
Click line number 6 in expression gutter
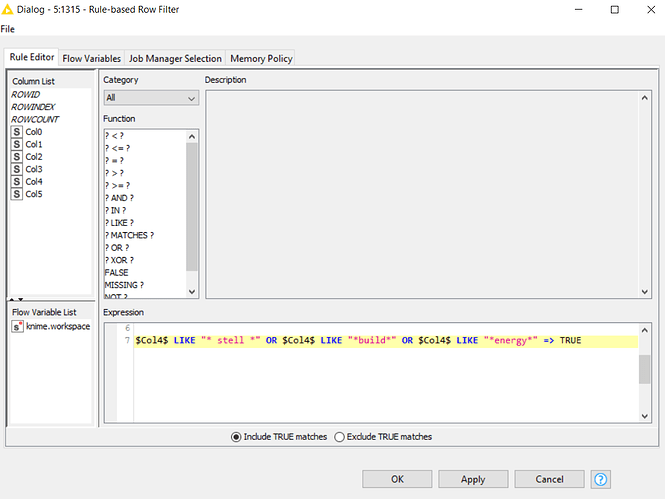127,328
